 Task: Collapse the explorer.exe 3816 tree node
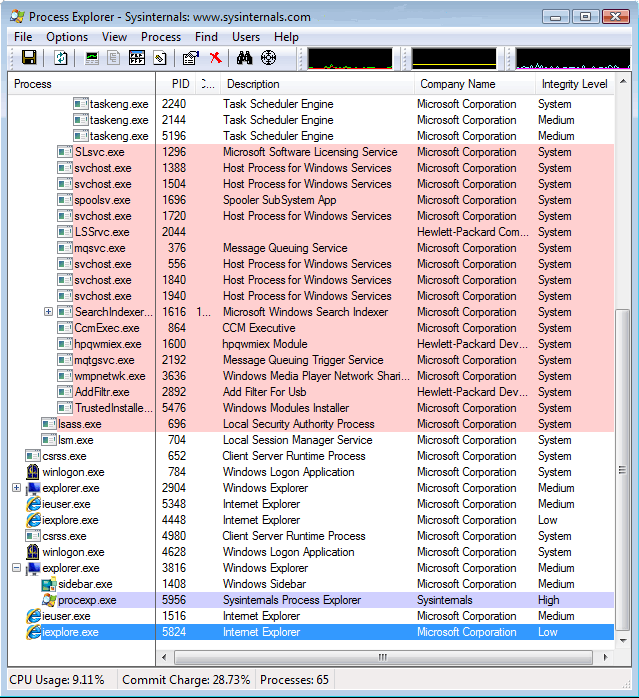click(x=16, y=568)
